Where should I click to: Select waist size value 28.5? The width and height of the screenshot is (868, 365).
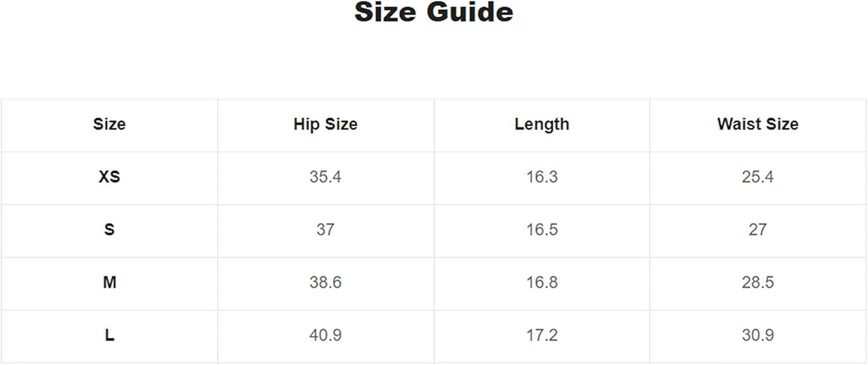(x=757, y=282)
